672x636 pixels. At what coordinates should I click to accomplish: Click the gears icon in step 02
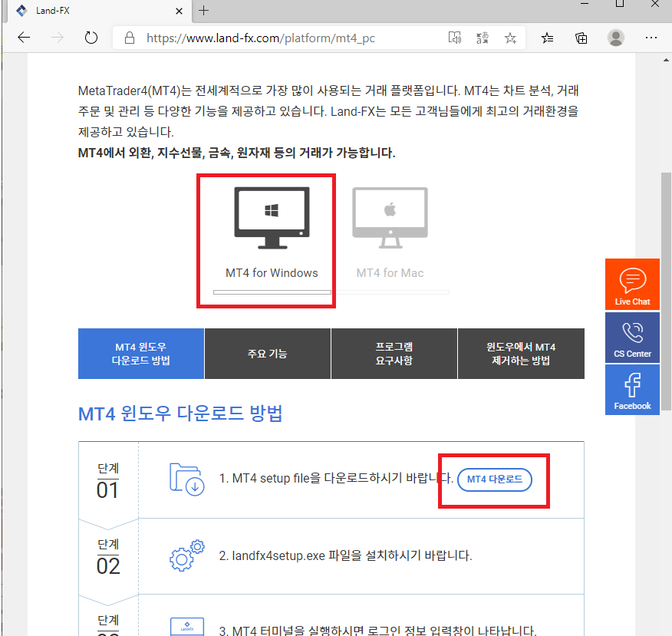(187, 555)
